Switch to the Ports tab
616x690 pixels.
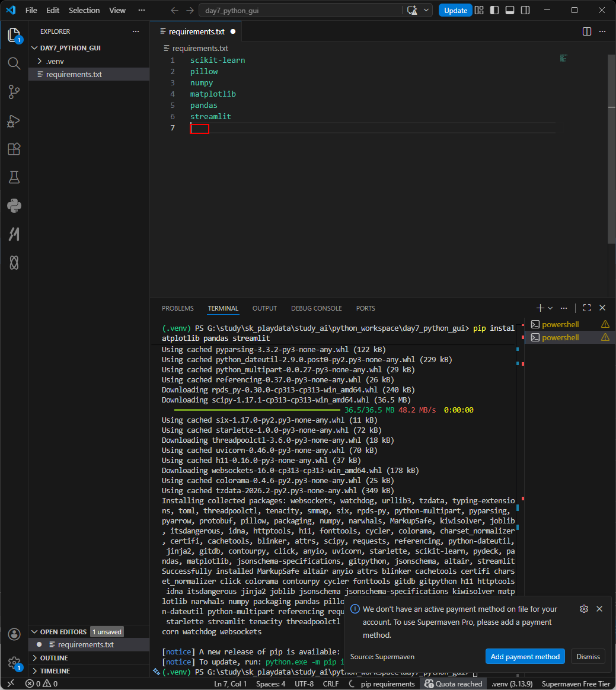(x=366, y=308)
